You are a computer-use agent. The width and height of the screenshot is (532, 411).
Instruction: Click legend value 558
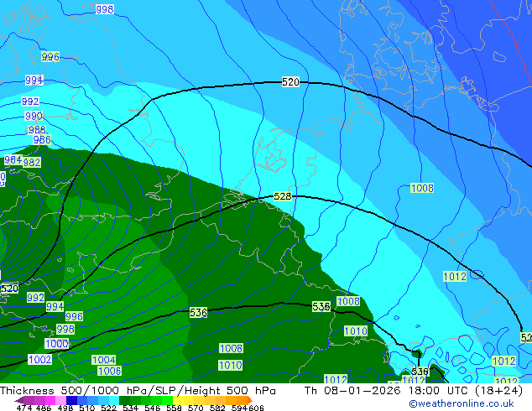point(174,408)
